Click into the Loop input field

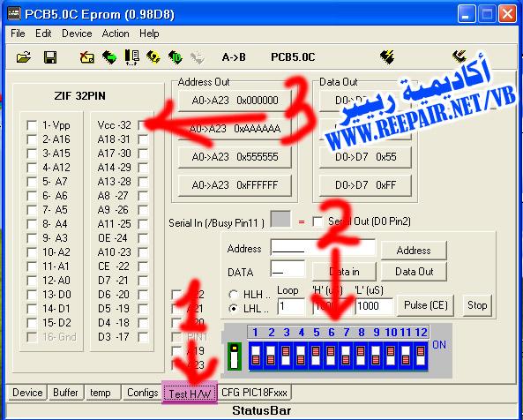tap(291, 306)
